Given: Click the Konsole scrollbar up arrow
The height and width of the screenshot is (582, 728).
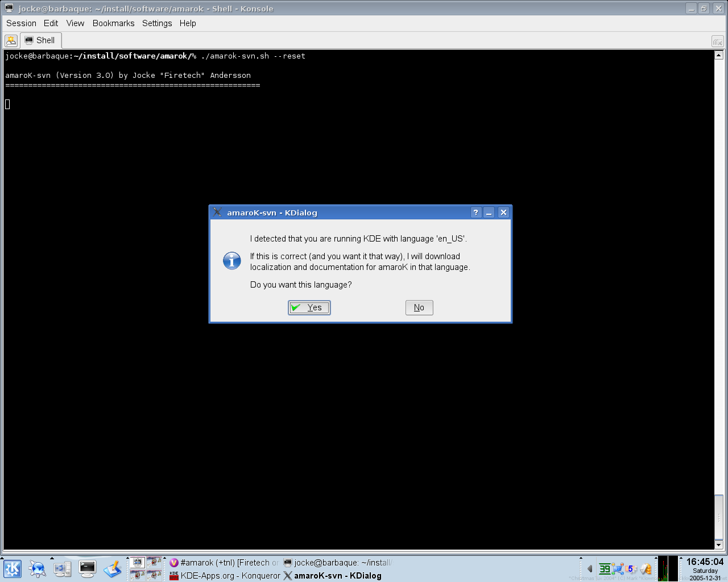Looking at the screenshot, I should [x=719, y=55].
